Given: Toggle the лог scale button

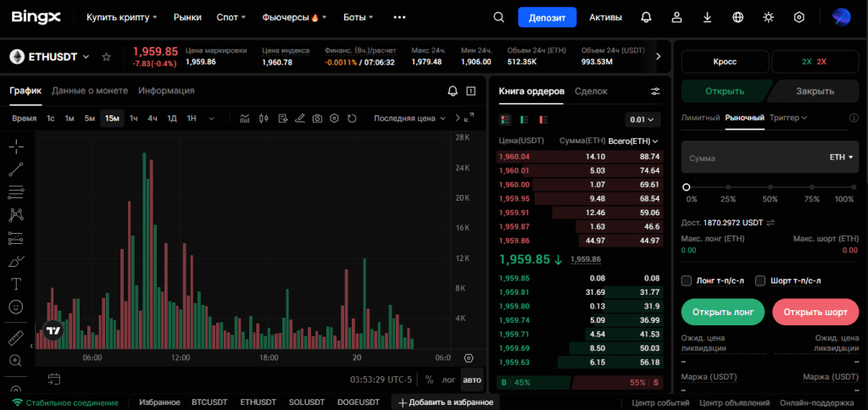Looking at the screenshot, I should click(448, 380).
